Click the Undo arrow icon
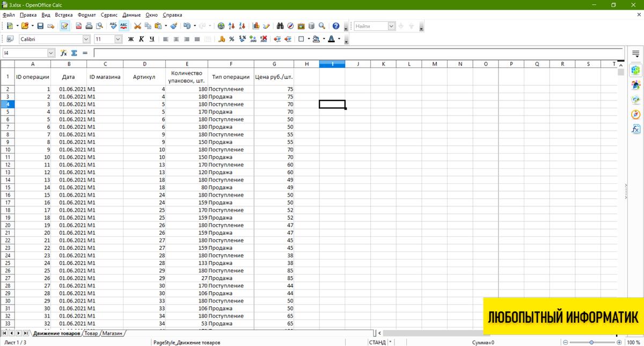 click(x=187, y=26)
